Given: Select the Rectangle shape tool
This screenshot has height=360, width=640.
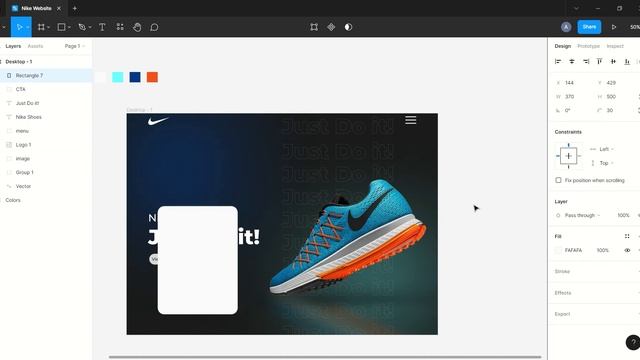Looking at the screenshot, I should (61, 27).
